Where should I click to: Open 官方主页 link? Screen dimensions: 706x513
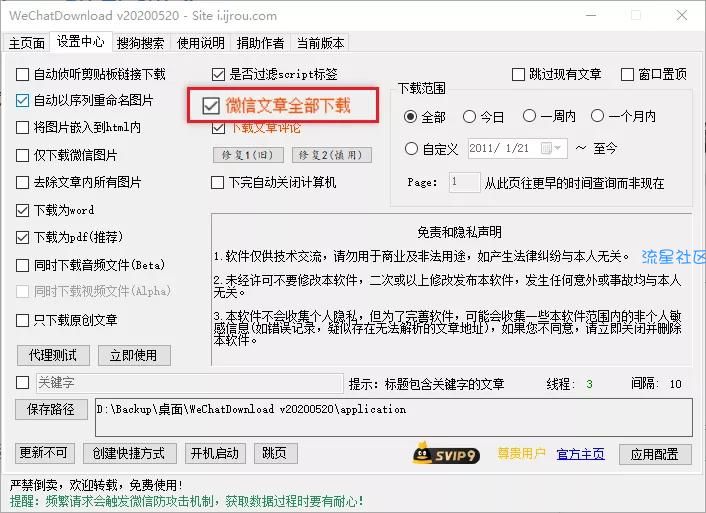pos(581,454)
